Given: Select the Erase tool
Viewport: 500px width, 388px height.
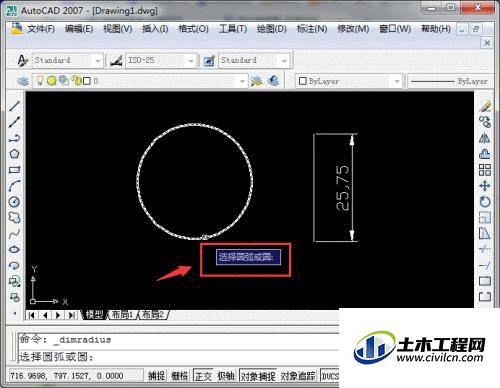Looking at the screenshot, I should point(485,106).
